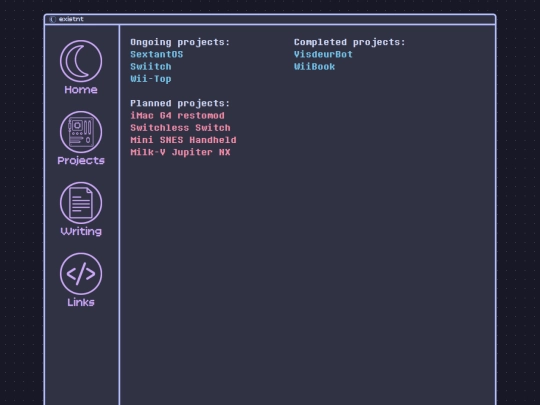Screen dimensions: 540x405
Task: Open the SextantOS project link
Action: tap(157, 54)
